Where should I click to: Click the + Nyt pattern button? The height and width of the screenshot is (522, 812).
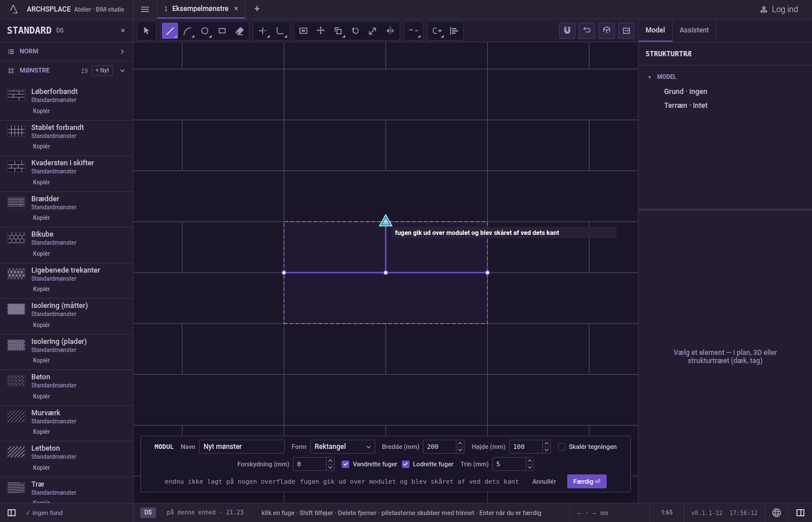click(x=103, y=71)
